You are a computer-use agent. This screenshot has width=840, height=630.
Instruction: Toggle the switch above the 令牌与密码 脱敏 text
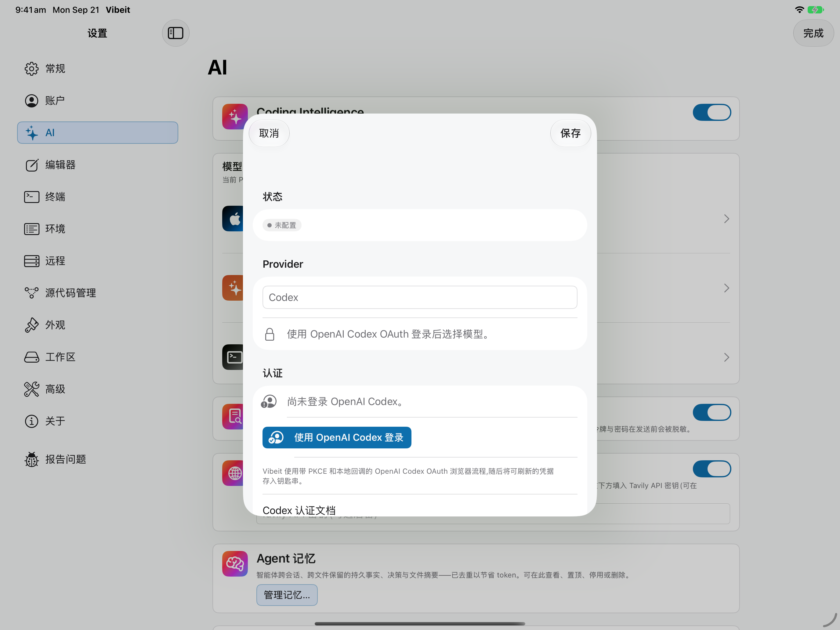[711, 412]
